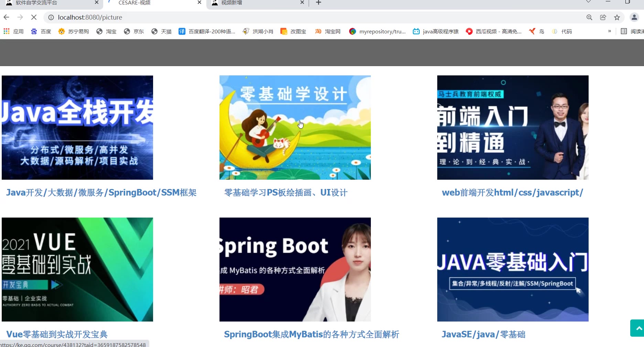Open the JavaSE/java/零基础 link
Screen dimensions: 644x347
tap(484, 334)
